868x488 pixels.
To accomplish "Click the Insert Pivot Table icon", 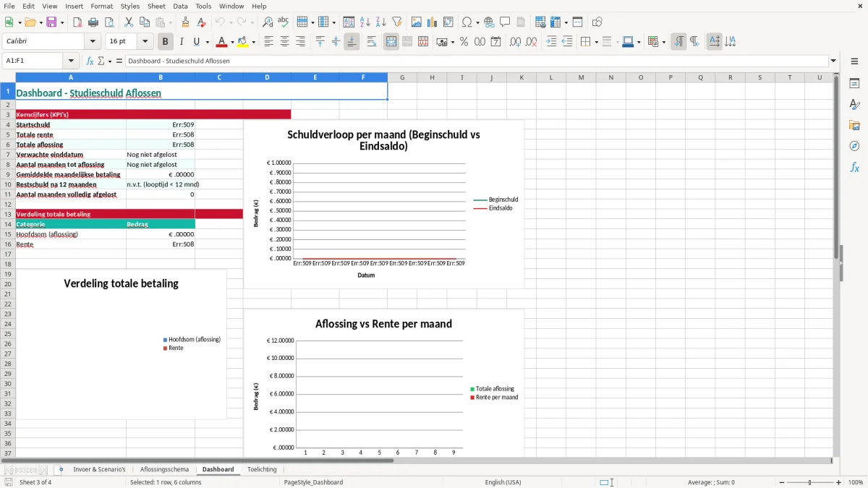I will [x=448, y=22].
